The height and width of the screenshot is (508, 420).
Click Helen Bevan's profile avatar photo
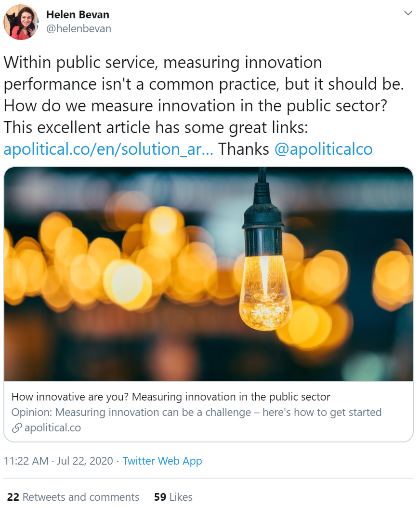(x=21, y=22)
